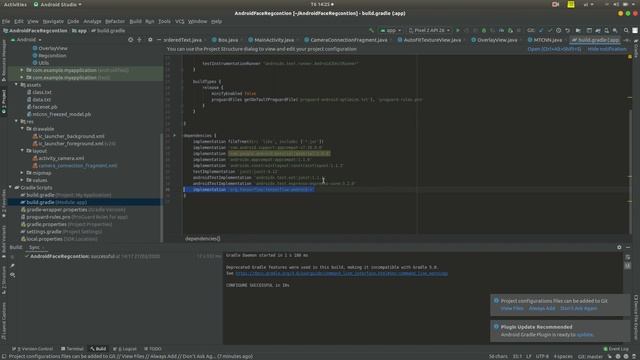
Task: Open the app run configuration dropdown
Action: [x=391, y=30]
